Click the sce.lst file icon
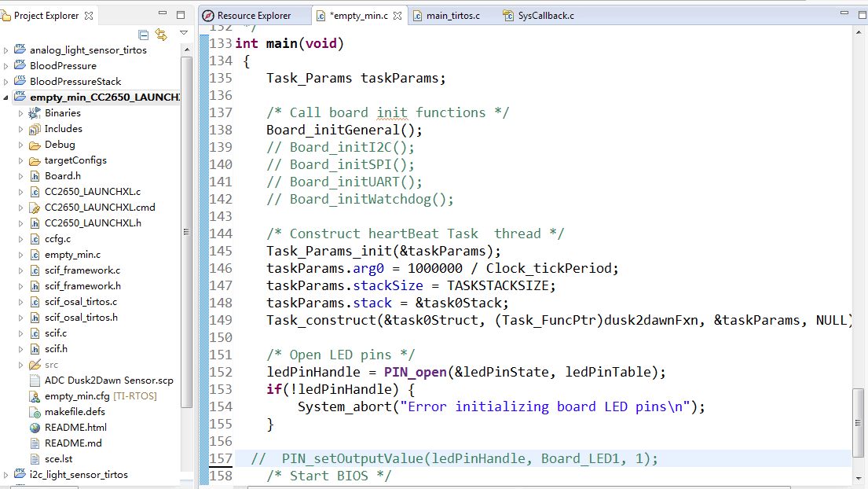This screenshot has height=489, width=868. (35, 459)
